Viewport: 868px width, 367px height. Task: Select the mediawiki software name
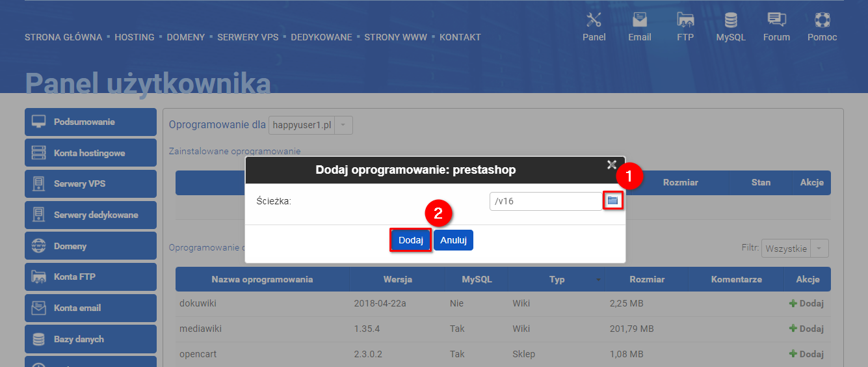[200, 329]
